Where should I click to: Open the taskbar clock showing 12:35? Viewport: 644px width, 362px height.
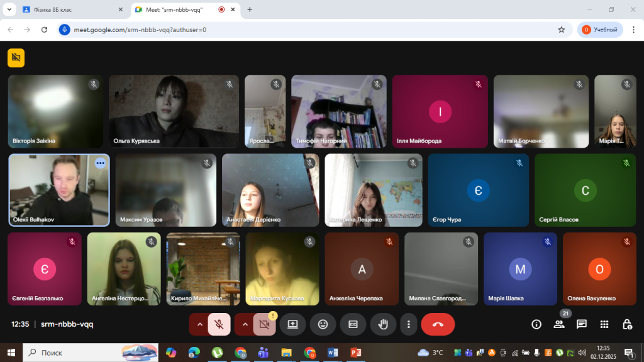click(x=603, y=353)
